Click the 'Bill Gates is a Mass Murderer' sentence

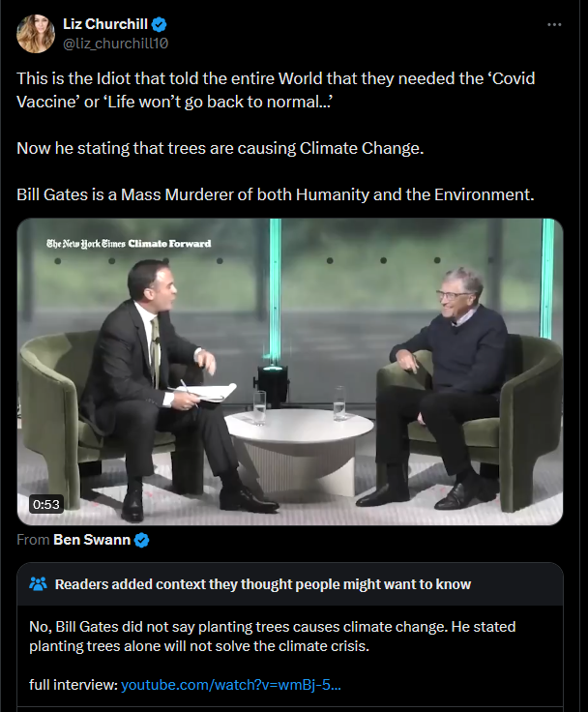point(276,194)
